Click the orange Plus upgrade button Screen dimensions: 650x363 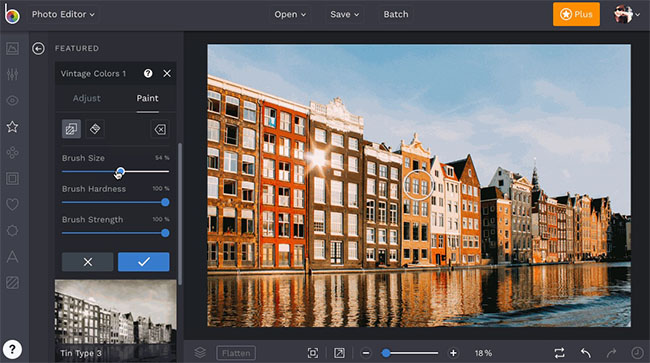[x=576, y=14]
